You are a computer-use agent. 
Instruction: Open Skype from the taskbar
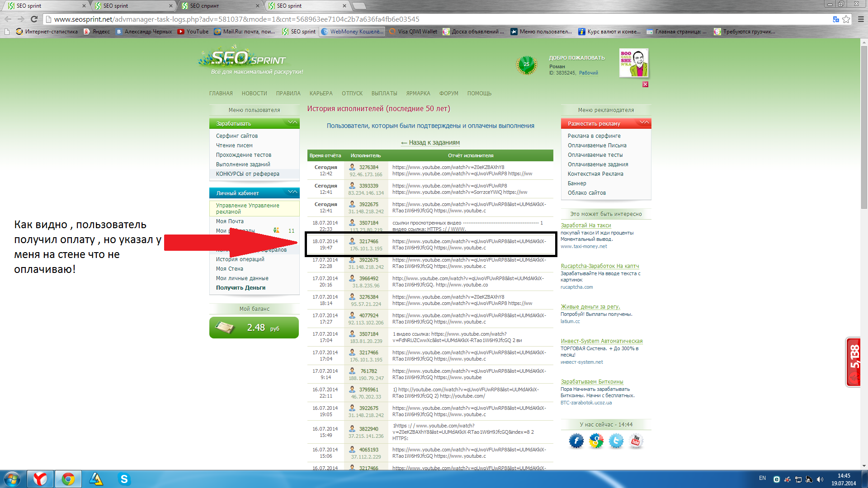[124, 479]
